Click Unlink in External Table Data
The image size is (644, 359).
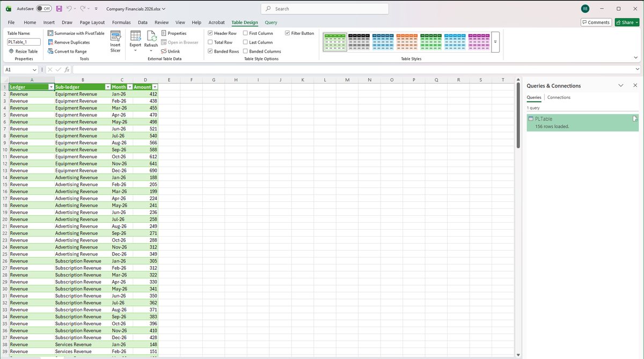coord(171,52)
